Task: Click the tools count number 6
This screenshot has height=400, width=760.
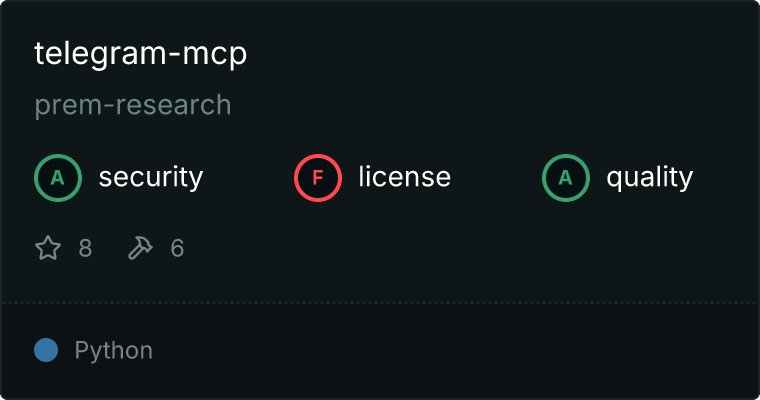Action: (x=177, y=248)
